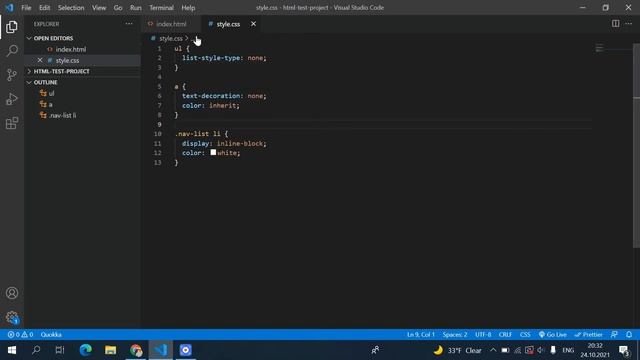The width and height of the screenshot is (640, 360).
Task: Open the white color swatch picker
Action: point(213,152)
